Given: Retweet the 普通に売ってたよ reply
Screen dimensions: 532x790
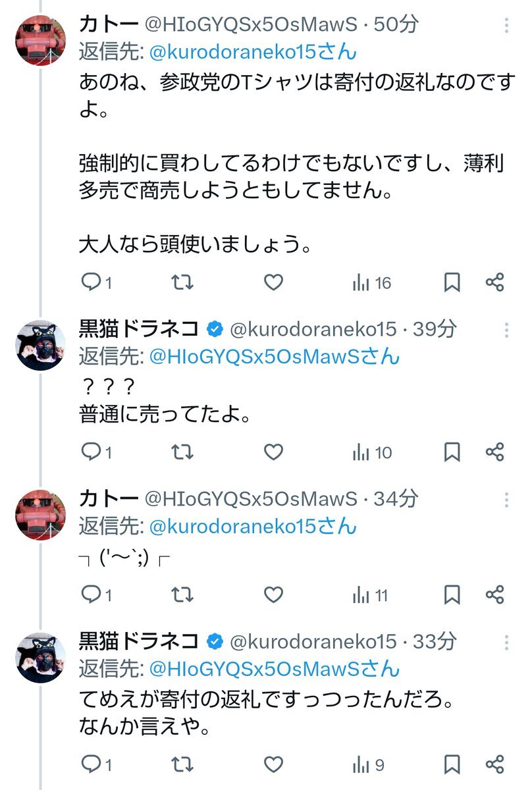Looking at the screenshot, I should pyautogui.click(x=182, y=452).
